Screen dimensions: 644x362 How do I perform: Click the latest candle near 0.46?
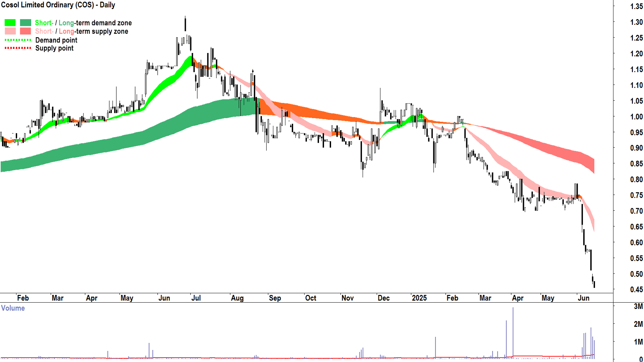594,285
